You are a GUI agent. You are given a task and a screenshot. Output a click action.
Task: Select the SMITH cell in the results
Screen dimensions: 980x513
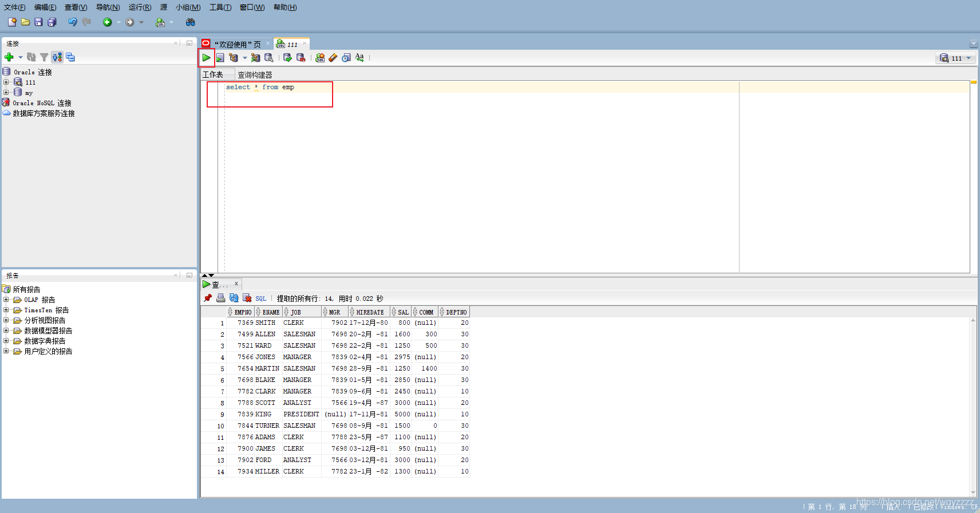267,323
